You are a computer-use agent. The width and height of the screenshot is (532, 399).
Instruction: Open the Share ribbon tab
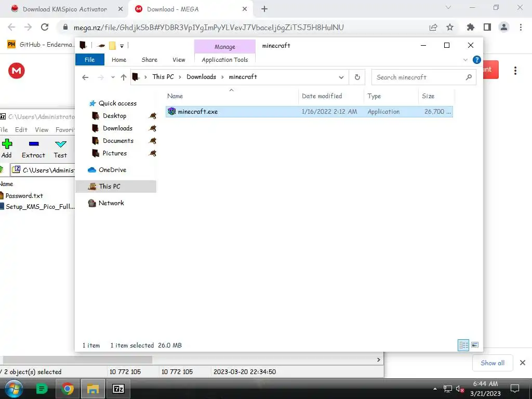point(149,60)
